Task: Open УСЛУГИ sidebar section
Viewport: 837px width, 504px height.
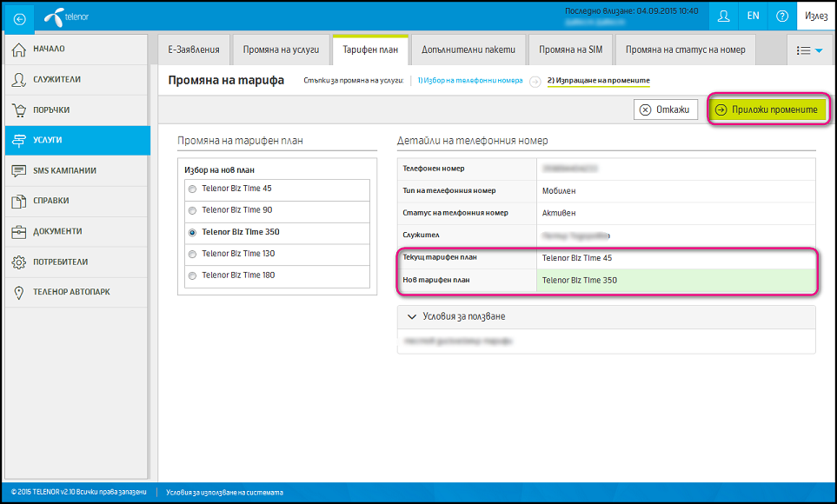Action: click(77, 141)
